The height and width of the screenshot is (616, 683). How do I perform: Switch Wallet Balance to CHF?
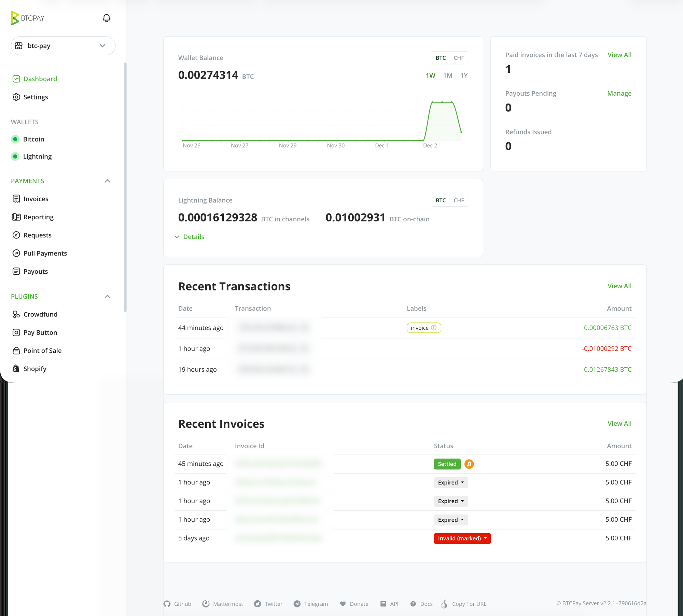tap(459, 58)
